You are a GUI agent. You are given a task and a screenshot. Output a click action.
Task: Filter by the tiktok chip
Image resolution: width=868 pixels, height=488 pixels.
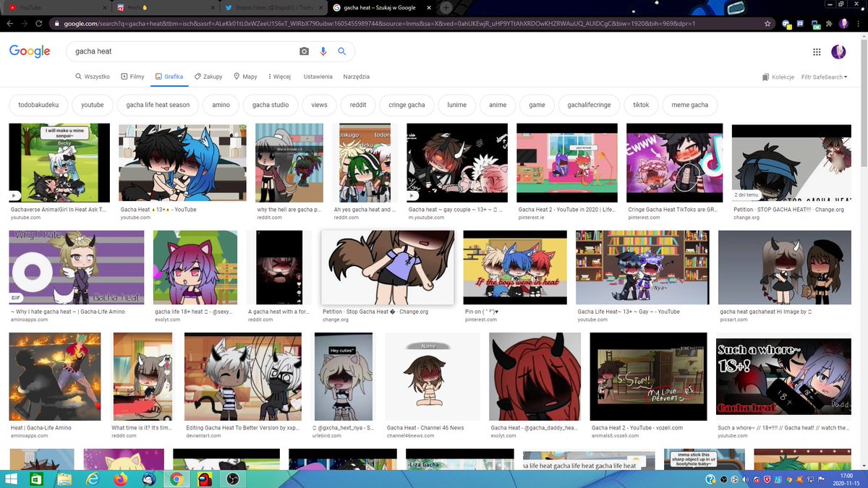pos(641,105)
